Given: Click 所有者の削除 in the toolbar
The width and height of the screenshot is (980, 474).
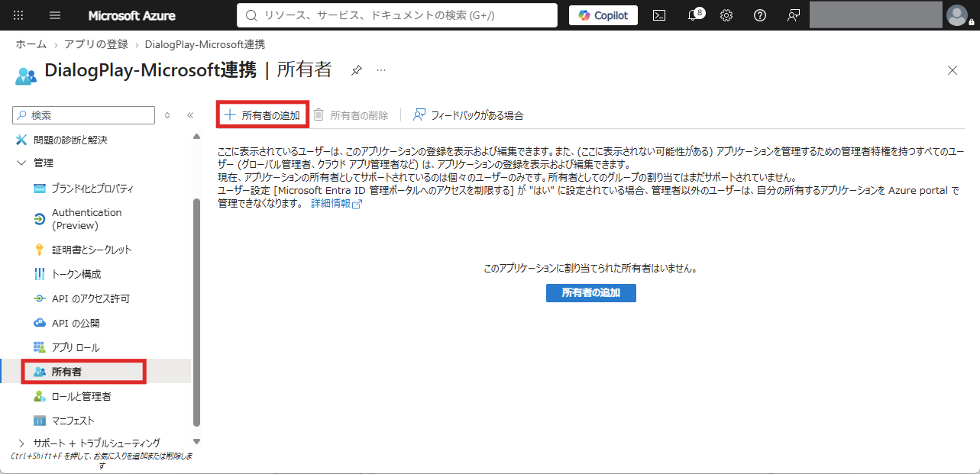Looking at the screenshot, I should [351, 115].
